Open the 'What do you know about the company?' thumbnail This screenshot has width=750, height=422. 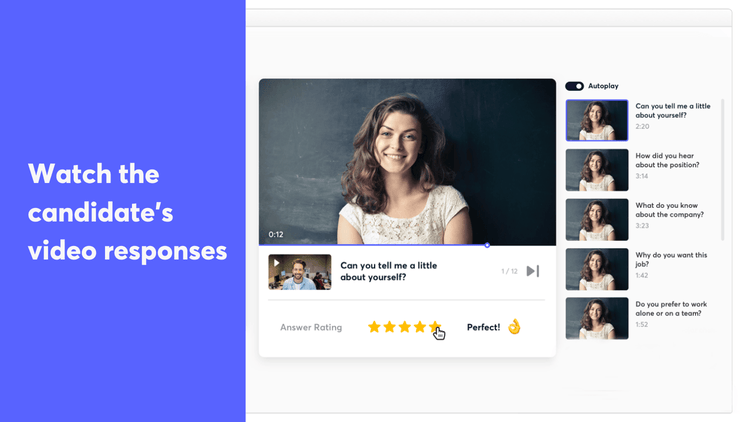[596, 220]
